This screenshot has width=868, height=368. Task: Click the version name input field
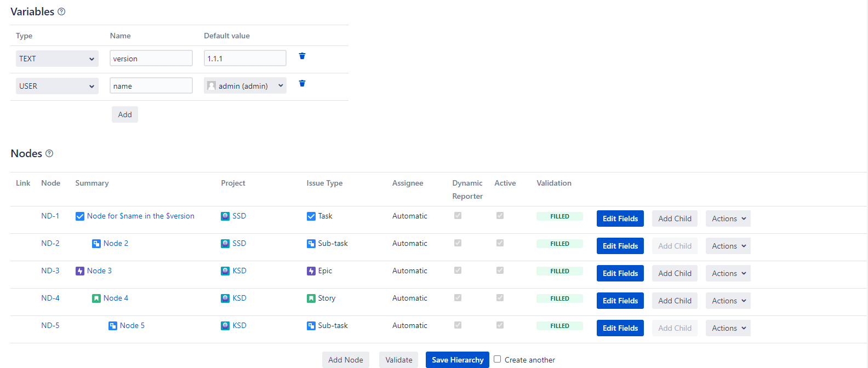tap(151, 59)
